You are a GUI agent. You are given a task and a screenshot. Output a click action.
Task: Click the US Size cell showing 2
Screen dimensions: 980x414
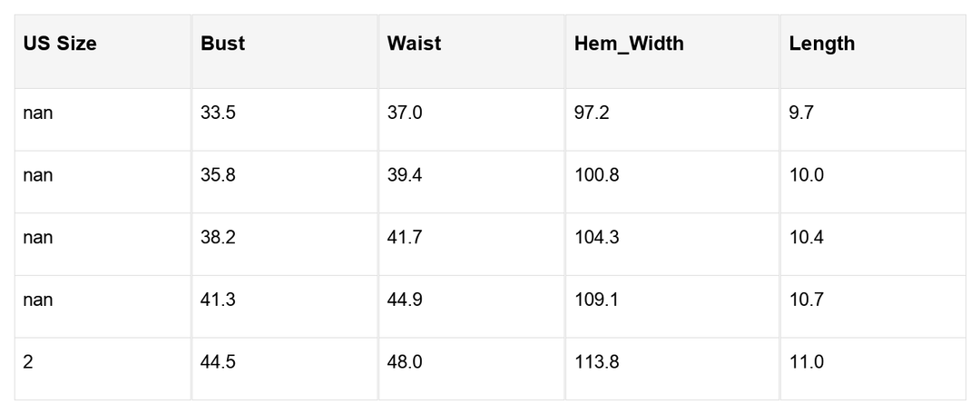coord(28,362)
